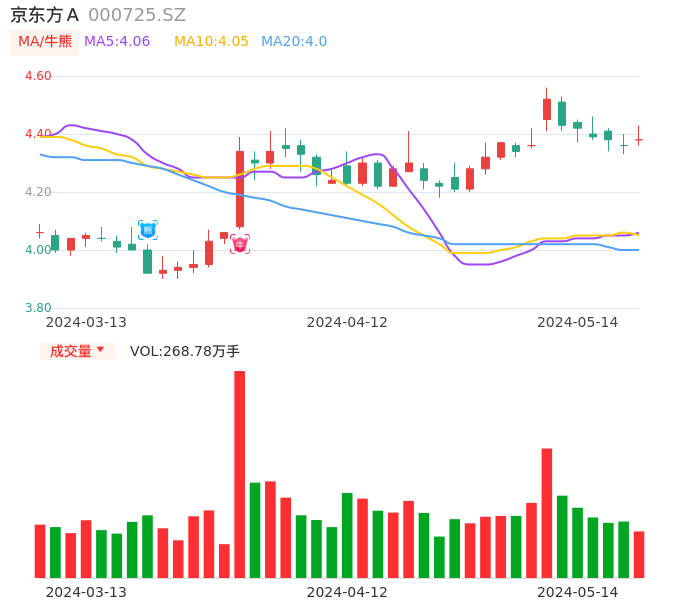
Task: Click the pink bull signal marker icon
Action: tap(240, 244)
